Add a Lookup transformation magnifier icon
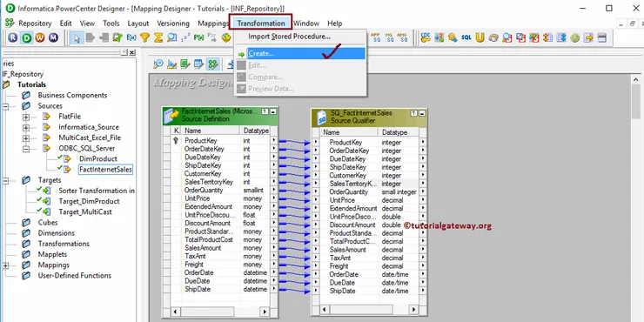Image resolution: width=644 pixels, height=322 pixels. [171, 37]
